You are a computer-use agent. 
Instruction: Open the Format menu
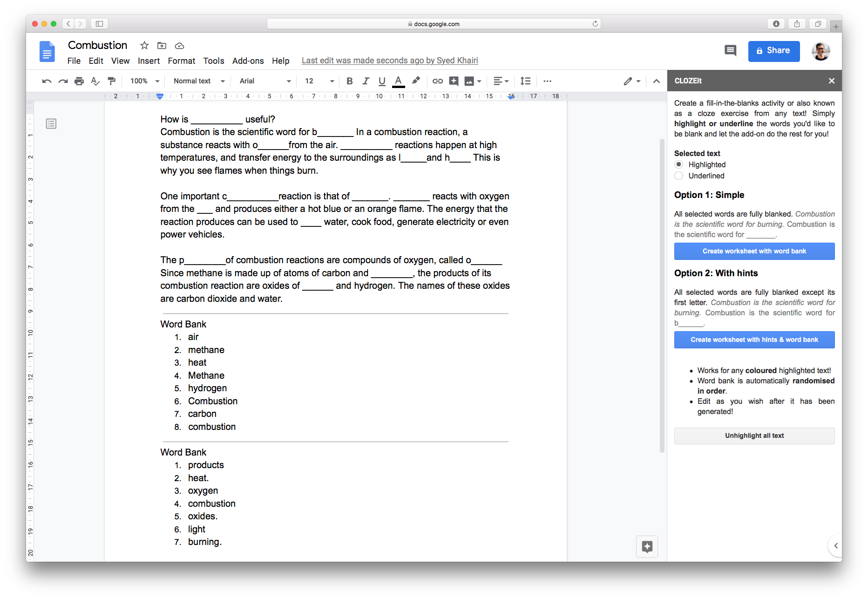pos(182,61)
